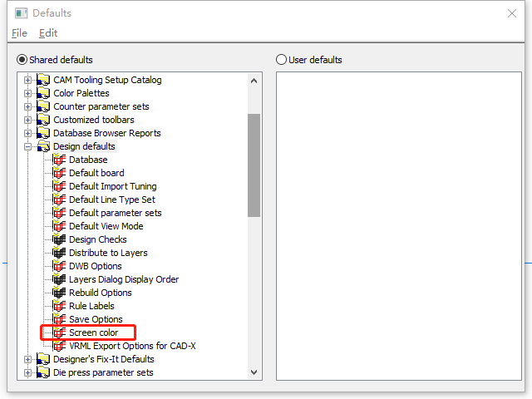This screenshot has width=532, height=399.
Task: Select Save Options in the tree
Action: 96,319
